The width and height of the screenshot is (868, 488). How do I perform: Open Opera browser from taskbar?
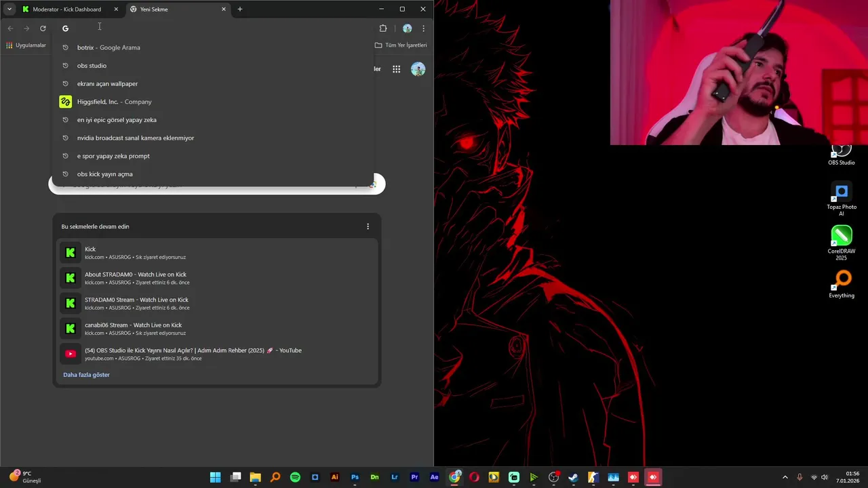coord(474,477)
